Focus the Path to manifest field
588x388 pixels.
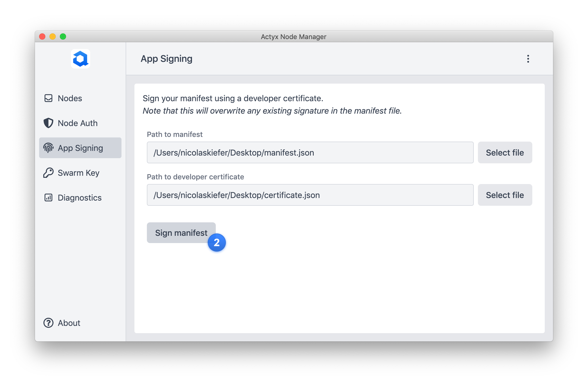click(x=310, y=153)
